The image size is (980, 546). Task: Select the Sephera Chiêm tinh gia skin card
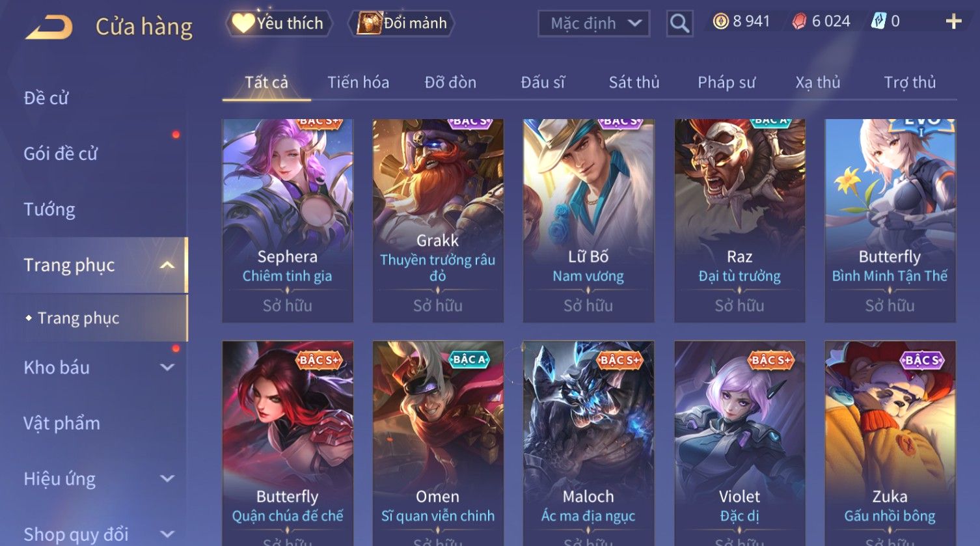coord(288,221)
